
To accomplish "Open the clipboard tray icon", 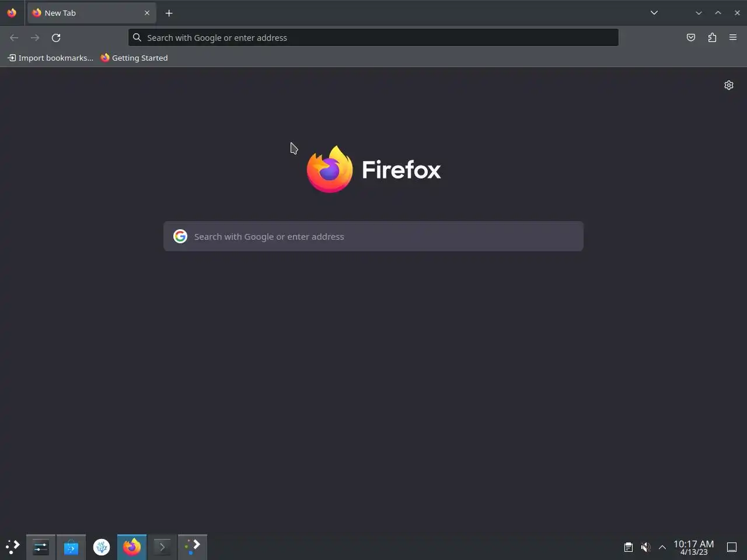I will click(628, 547).
